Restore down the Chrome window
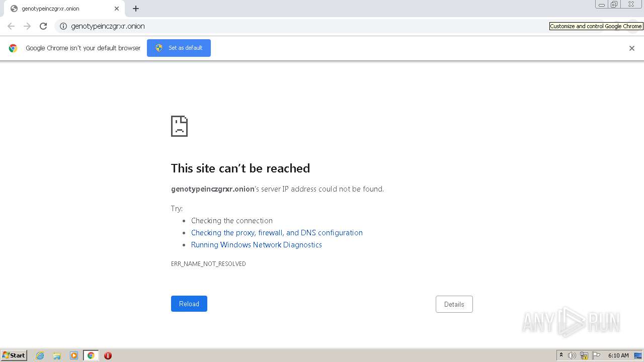 (614, 5)
